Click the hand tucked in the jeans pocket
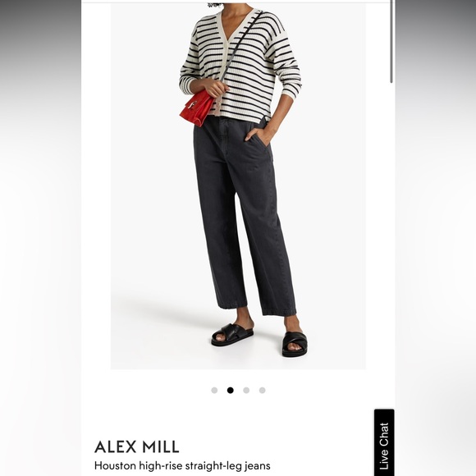This screenshot has height=476, width=476. [256, 135]
